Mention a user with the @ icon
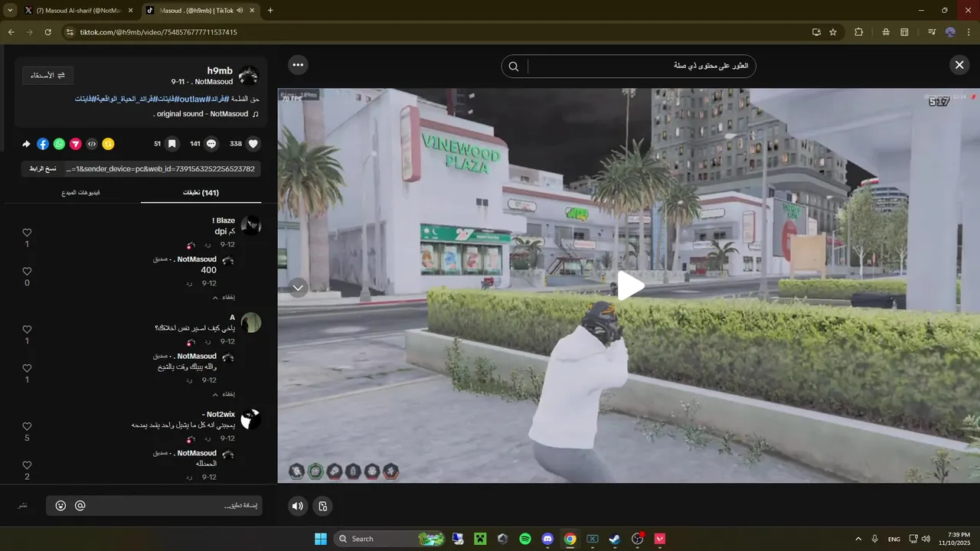The width and height of the screenshot is (980, 551). pyautogui.click(x=80, y=506)
